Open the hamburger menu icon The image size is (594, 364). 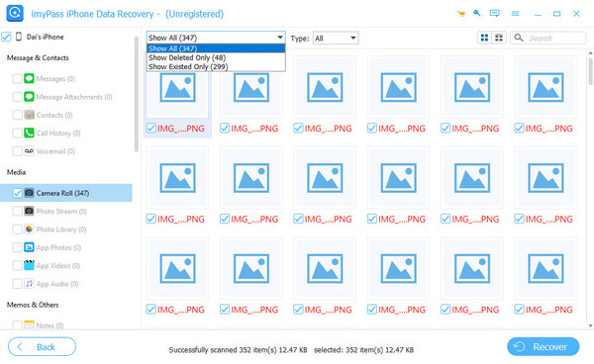[515, 14]
